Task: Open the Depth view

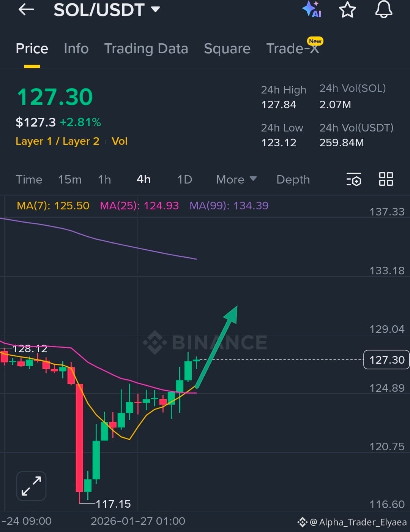Action: pos(293,179)
